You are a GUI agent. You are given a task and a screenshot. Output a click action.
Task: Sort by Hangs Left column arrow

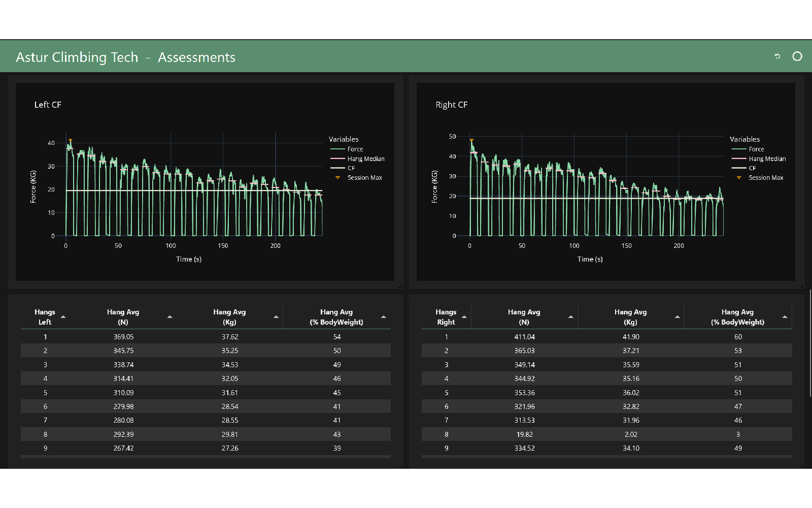tap(63, 317)
